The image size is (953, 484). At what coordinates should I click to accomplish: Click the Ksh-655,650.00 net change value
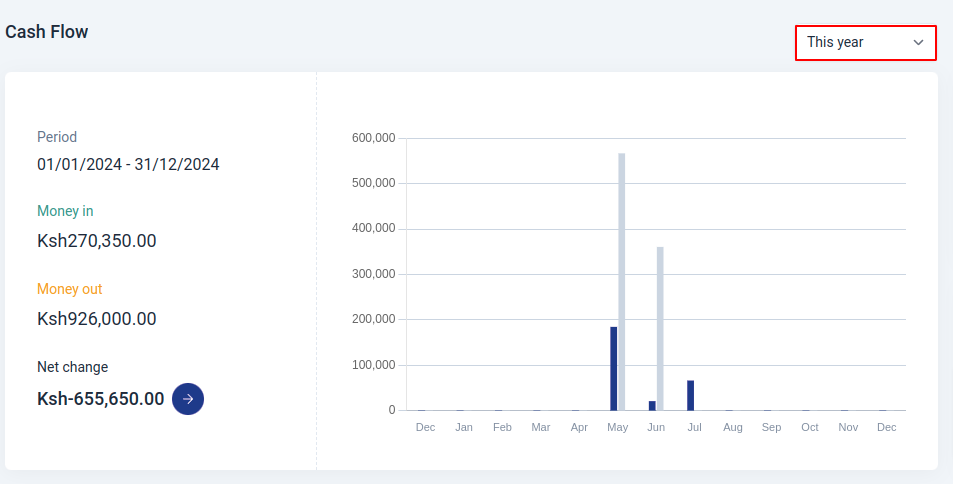pyautogui.click(x=100, y=398)
